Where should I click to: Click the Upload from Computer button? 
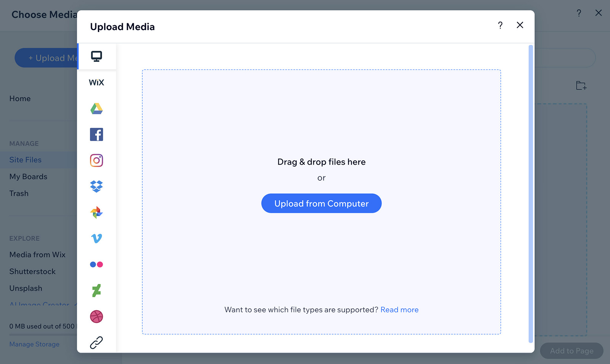[x=321, y=204]
